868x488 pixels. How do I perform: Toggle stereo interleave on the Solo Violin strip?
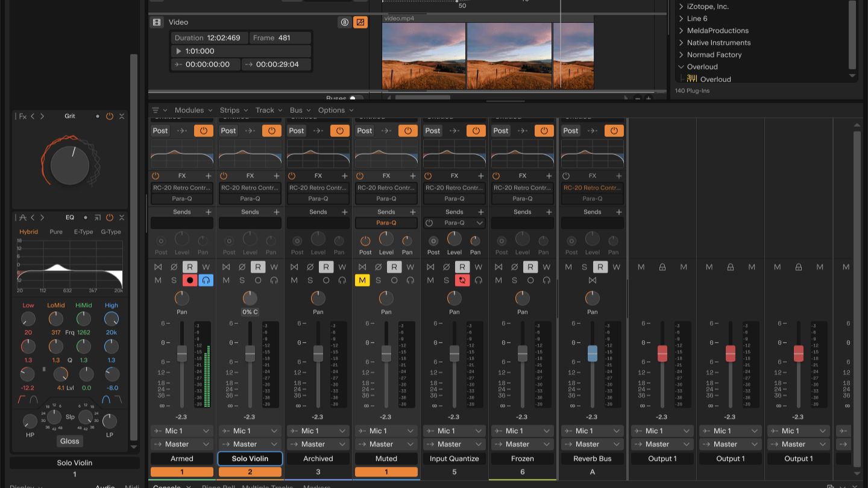pos(226,267)
